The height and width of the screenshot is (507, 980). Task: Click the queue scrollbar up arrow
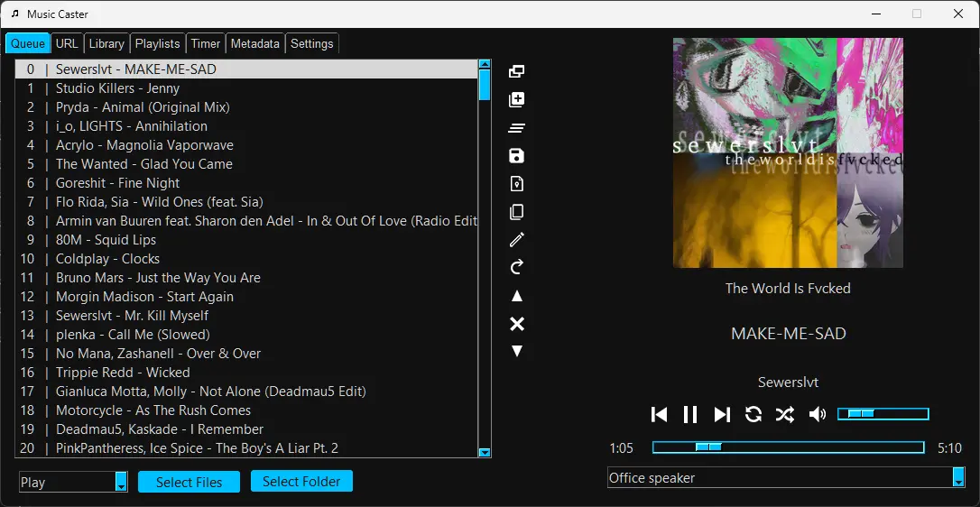click(485, 64)
